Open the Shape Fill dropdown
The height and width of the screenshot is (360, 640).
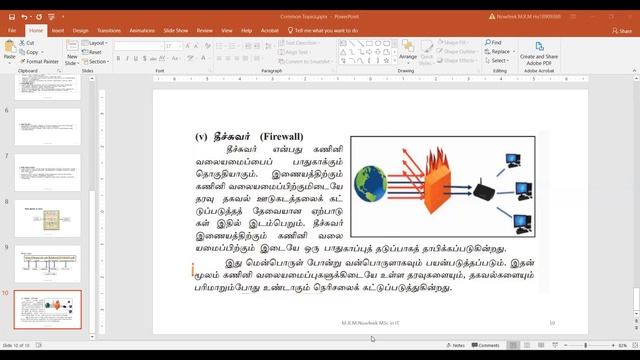tap(452, 42)
